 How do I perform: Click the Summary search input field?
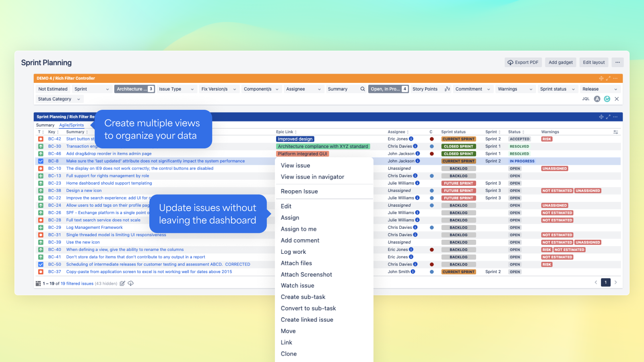pyautogui.click(x=344, y=89)
